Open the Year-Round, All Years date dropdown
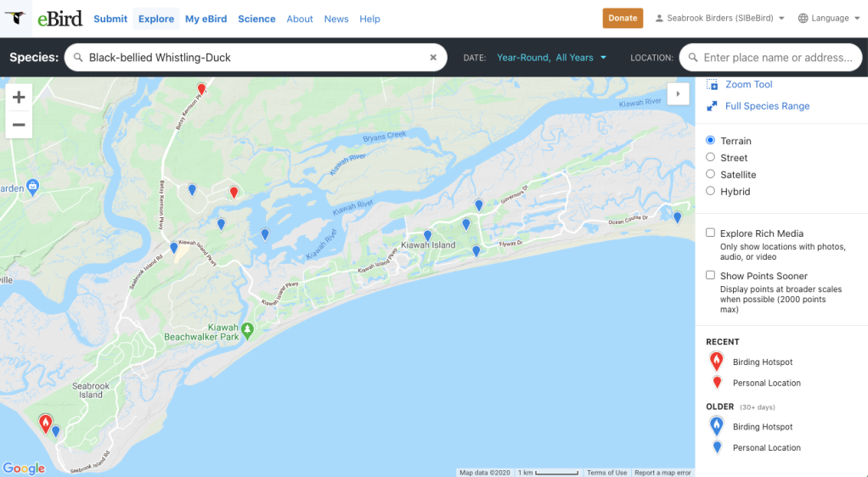Image resolution: width=868 pixels, height=477 pixels. [551, 58]
